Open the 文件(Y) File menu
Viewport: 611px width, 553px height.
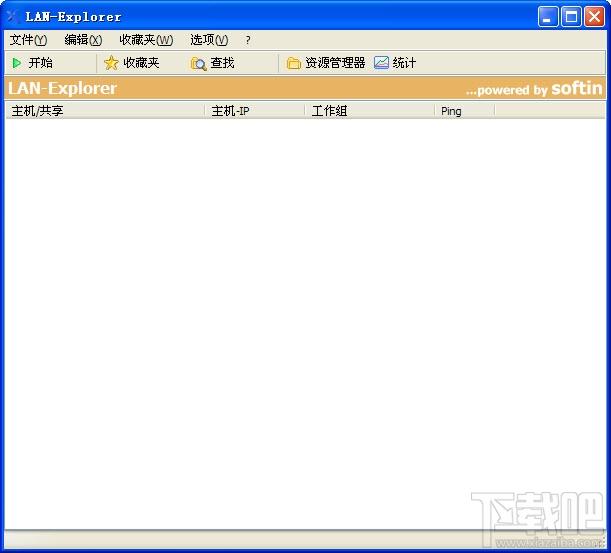coord(28,40)
